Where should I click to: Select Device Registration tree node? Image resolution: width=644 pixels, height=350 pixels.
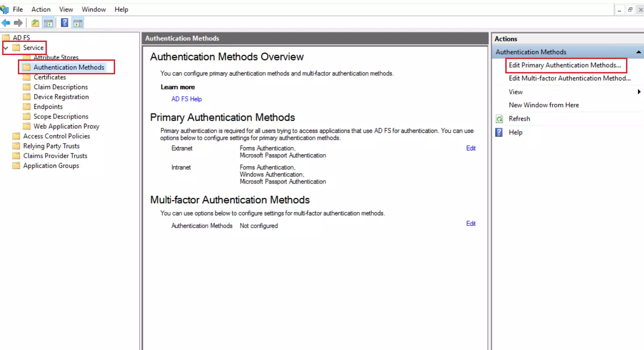[61, 97]
